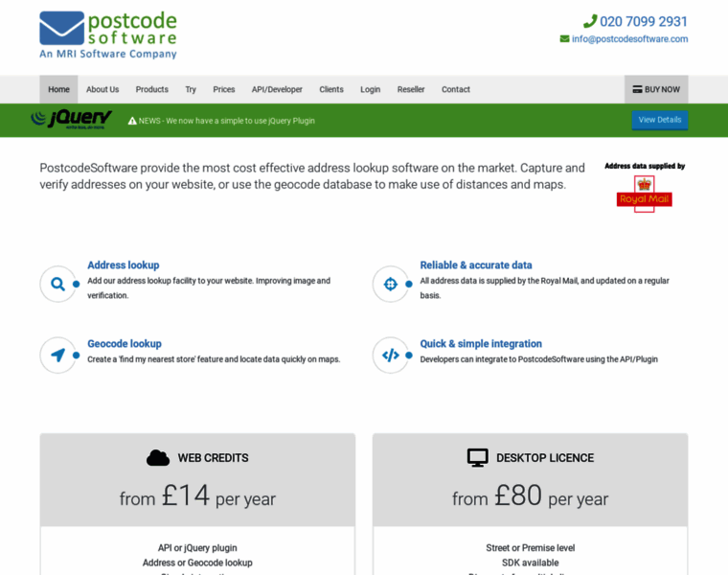
Task: Click the from £80 per year price
Action: point(531,495)
